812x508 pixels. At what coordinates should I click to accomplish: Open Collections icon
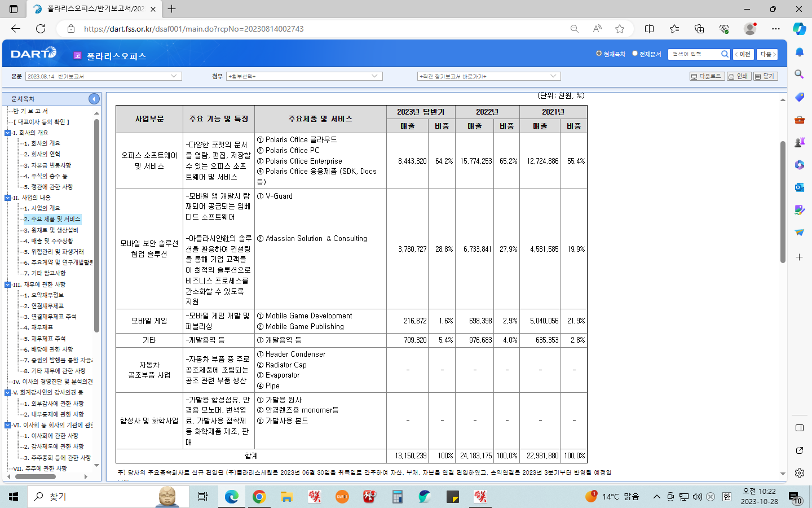(x=699, y=29)
